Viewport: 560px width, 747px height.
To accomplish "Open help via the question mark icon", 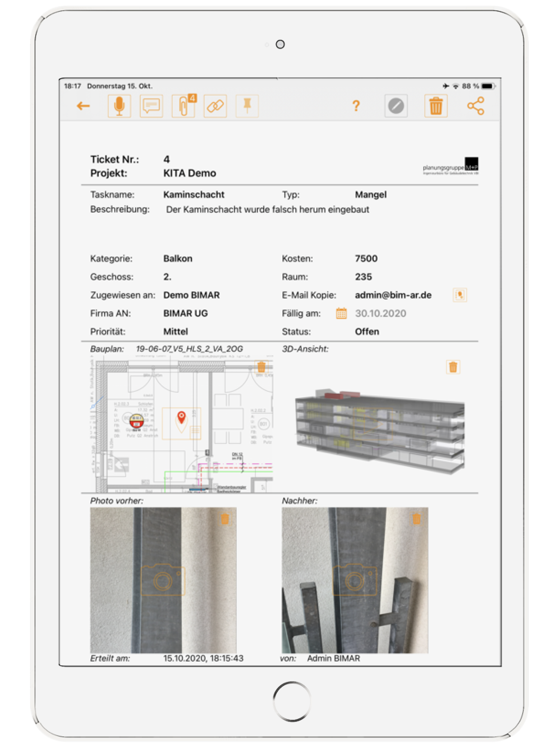I will 356,106.
